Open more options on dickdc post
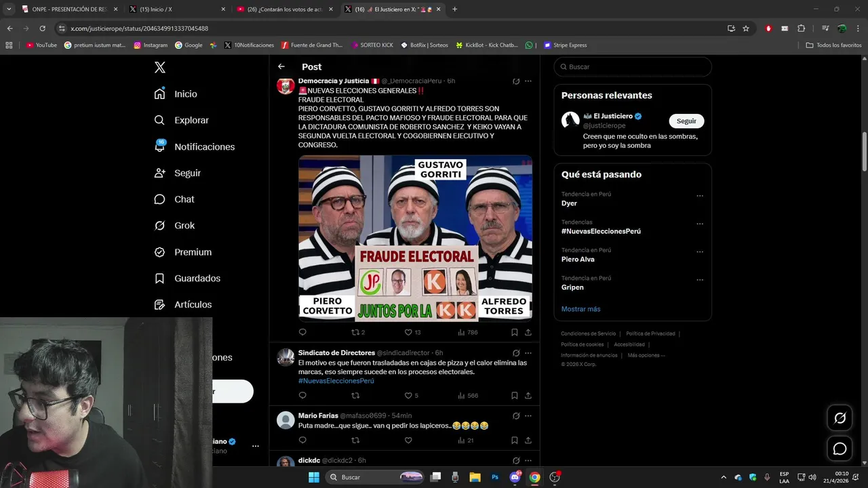Screen dimensions: 868x488 528,460
